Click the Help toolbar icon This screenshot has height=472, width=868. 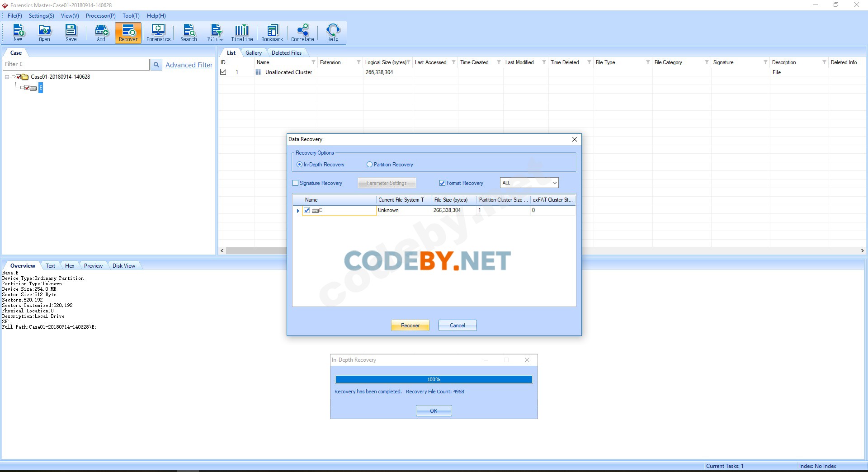click(333, 33)
